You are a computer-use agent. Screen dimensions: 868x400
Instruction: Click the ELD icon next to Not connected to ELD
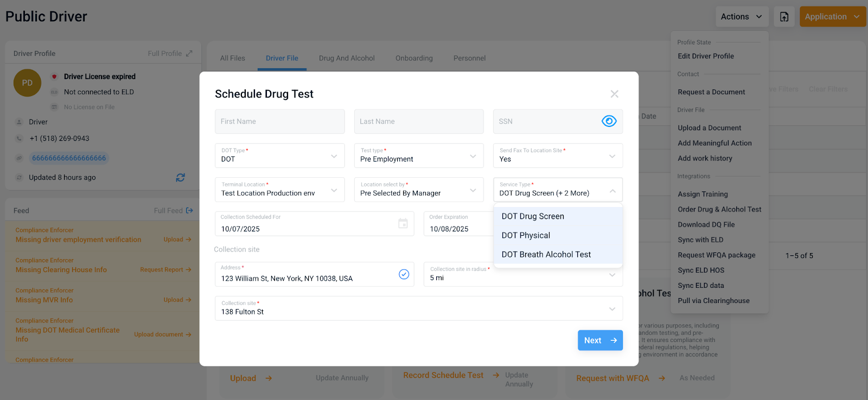coord(54,92)
